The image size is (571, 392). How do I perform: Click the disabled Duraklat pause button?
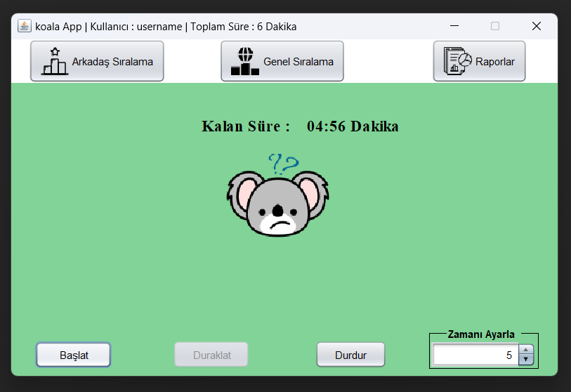point(211,355)
